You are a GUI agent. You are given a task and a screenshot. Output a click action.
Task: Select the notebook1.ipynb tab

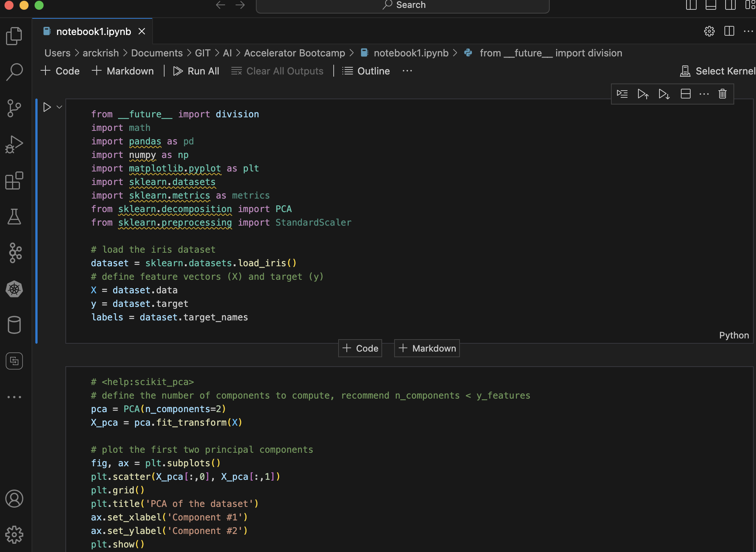pos(93,32)
